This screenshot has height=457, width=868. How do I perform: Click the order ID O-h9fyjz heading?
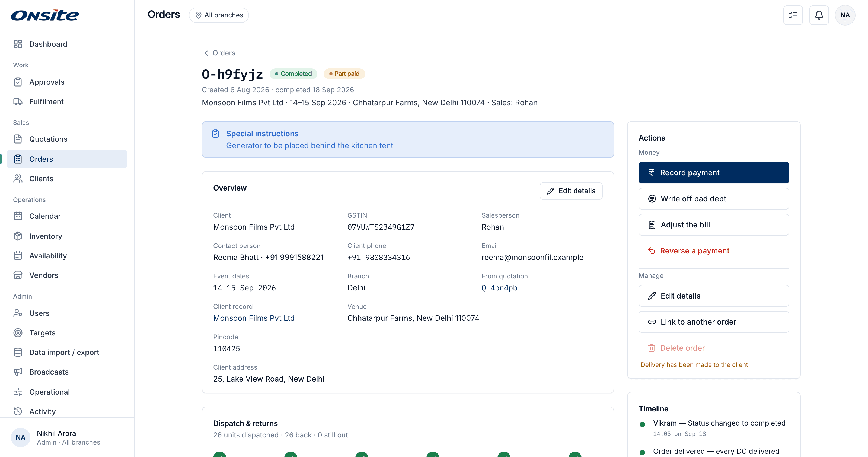point(232,74)
